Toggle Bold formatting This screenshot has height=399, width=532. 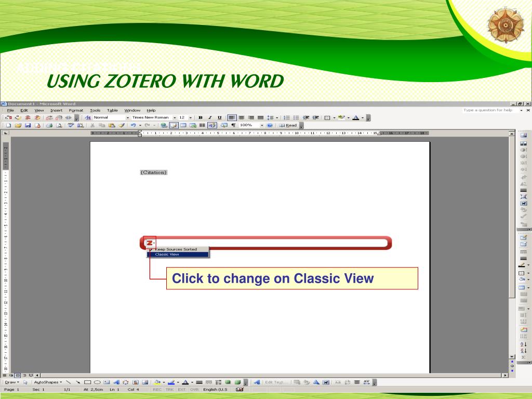click(201, 118)
